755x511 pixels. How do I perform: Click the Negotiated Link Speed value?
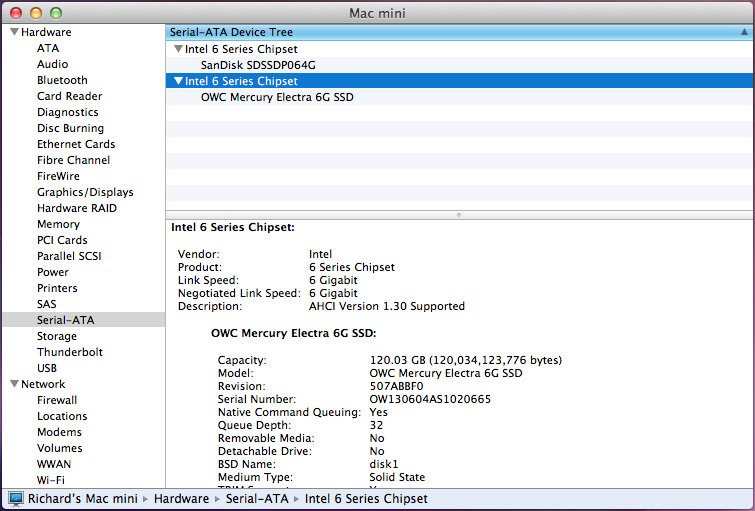coord(333,293)
